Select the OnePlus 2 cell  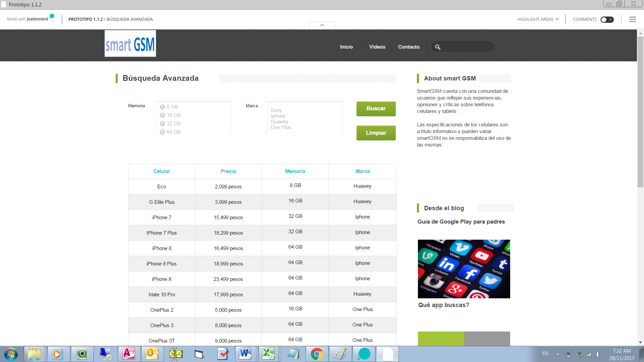[162, 310]
